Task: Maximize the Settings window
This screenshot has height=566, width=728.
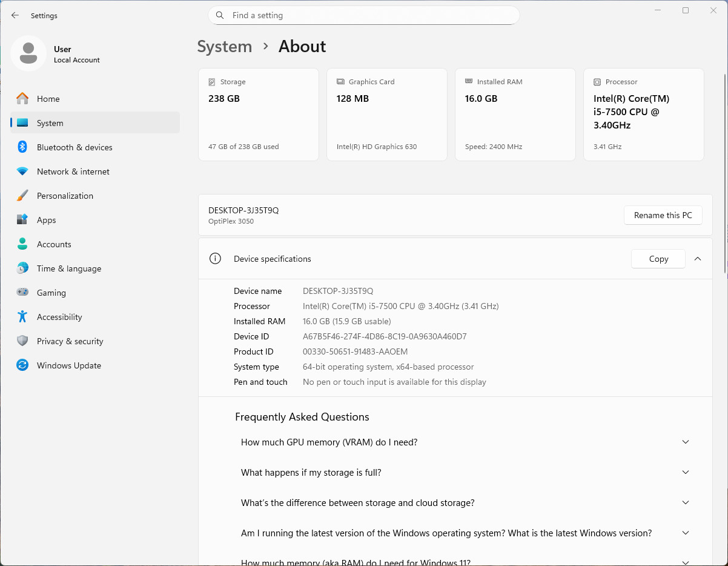Action: pos(686,10)
